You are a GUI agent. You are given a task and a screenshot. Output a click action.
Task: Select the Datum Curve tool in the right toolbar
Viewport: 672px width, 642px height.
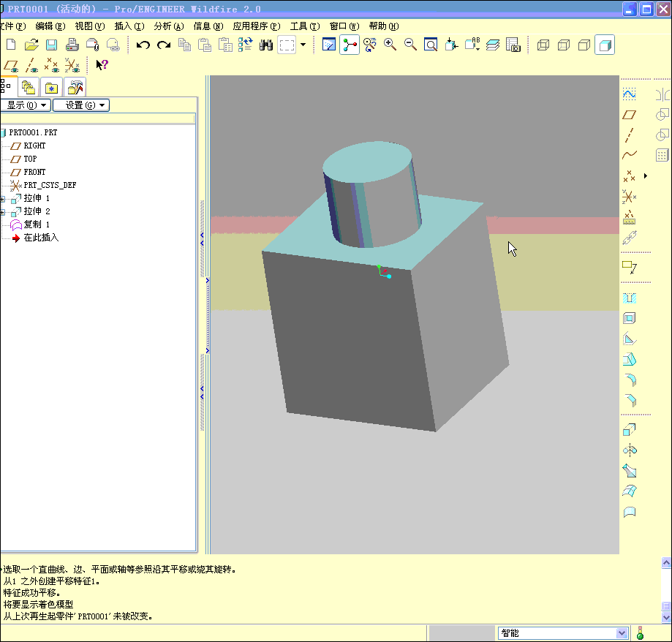tap(629, 155)
